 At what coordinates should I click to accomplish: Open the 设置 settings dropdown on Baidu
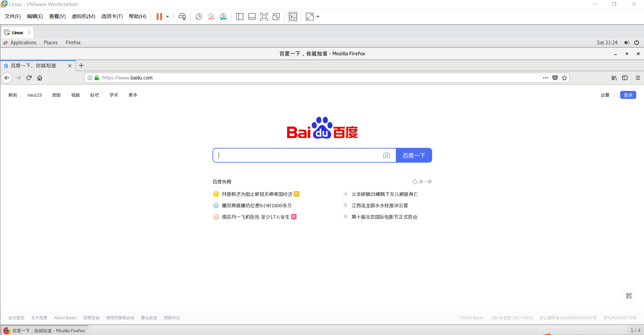tap(605, 95)
